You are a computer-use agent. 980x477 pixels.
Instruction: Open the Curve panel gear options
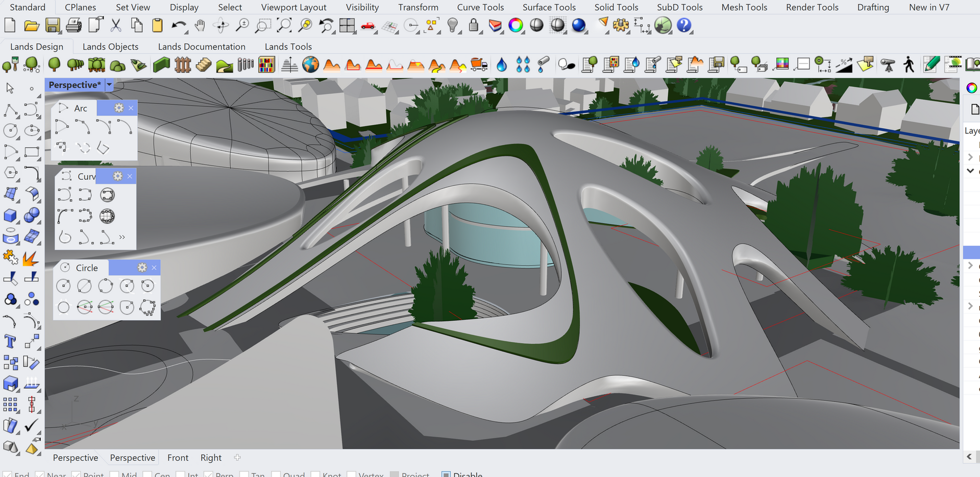point(118,176)
